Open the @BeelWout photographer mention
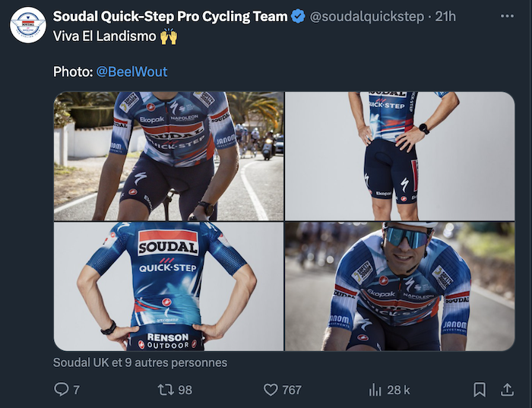Image resolution: width=532 pixels, height=408 pixels. click(x=131, y=71)
